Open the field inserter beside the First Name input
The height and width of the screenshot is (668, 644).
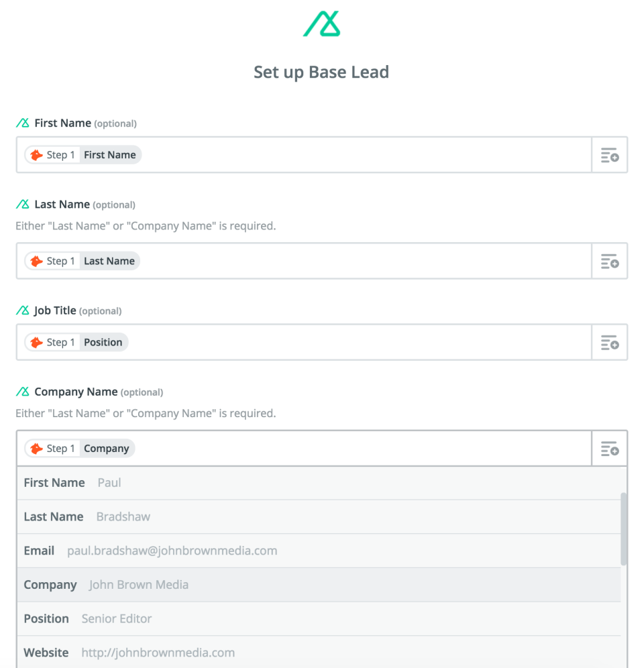click(x=609, y=154)
